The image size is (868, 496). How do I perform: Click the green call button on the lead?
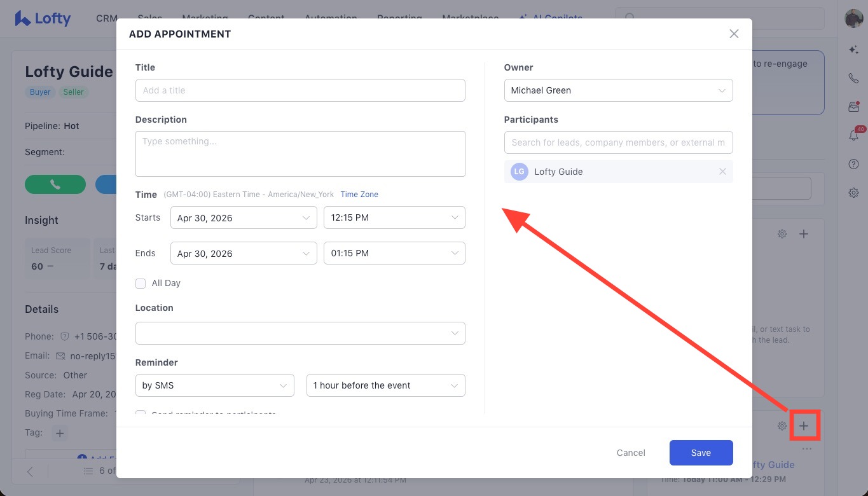[x=55, y=184]
